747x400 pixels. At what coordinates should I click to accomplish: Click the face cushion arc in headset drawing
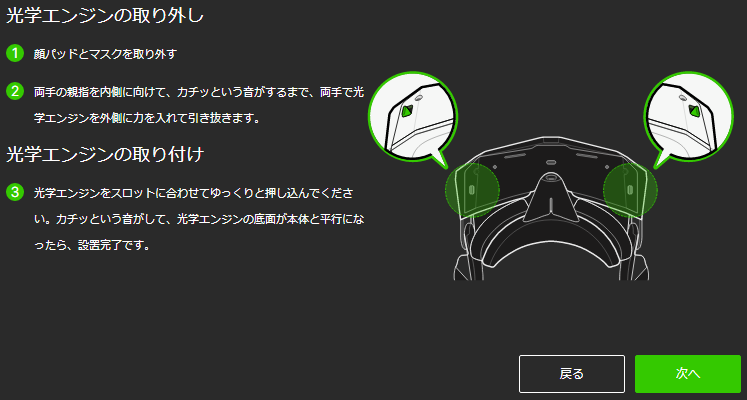pos(551,248)
